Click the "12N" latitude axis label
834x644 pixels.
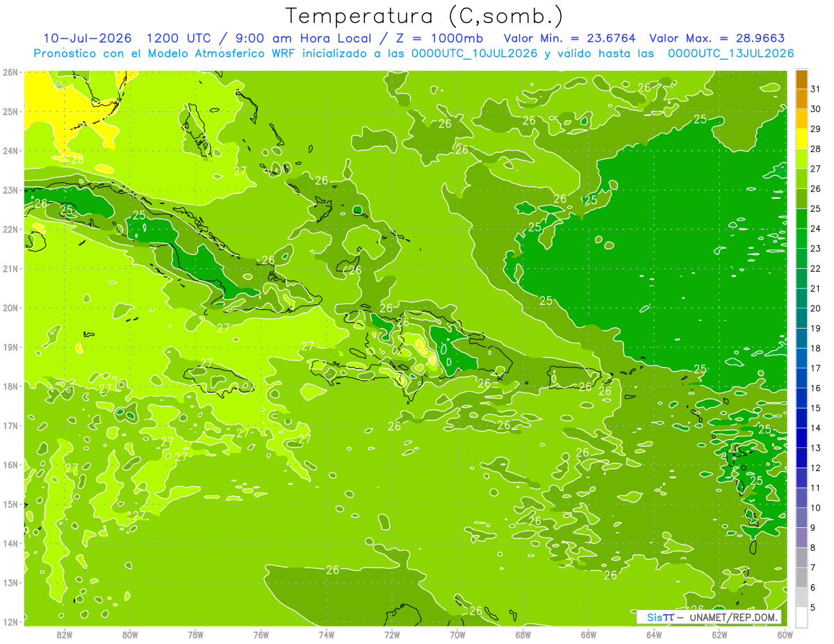coord(10,622)
